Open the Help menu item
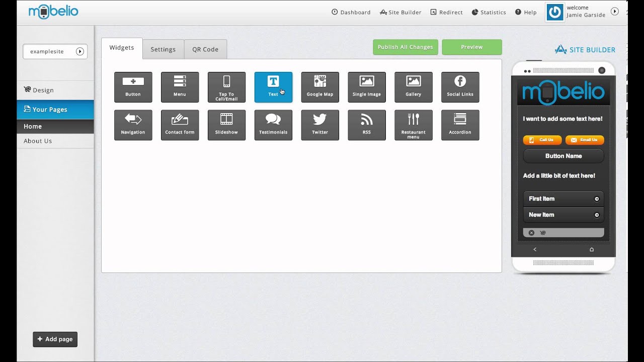This screenshot has width=644, height=362. click(x=526, y=12)
